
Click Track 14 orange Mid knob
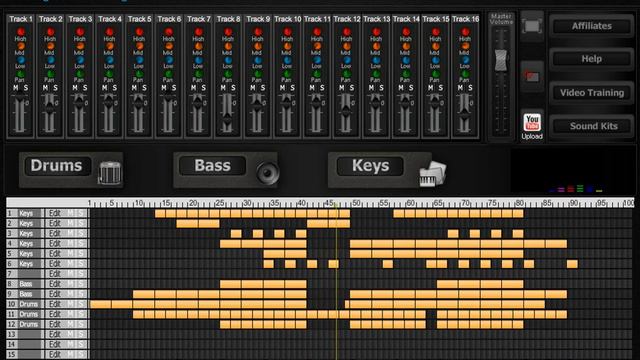tap(406, 46)
